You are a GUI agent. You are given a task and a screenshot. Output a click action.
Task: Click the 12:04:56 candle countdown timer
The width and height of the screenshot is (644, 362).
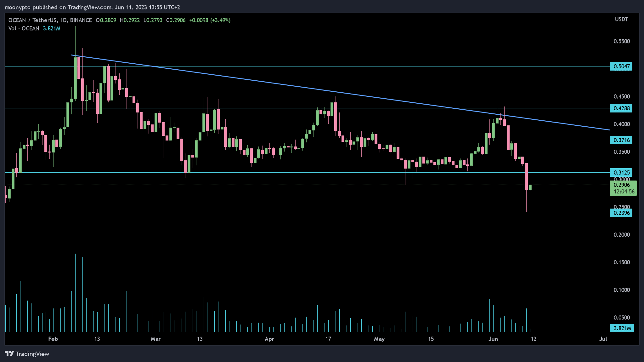pyautogui.click(x=624, y=192)
